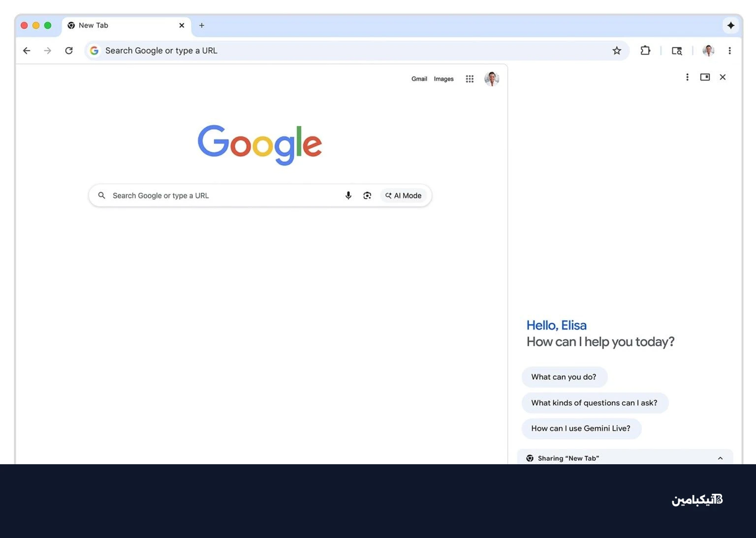Click the tab search icon in toolbar

[677, 51]
